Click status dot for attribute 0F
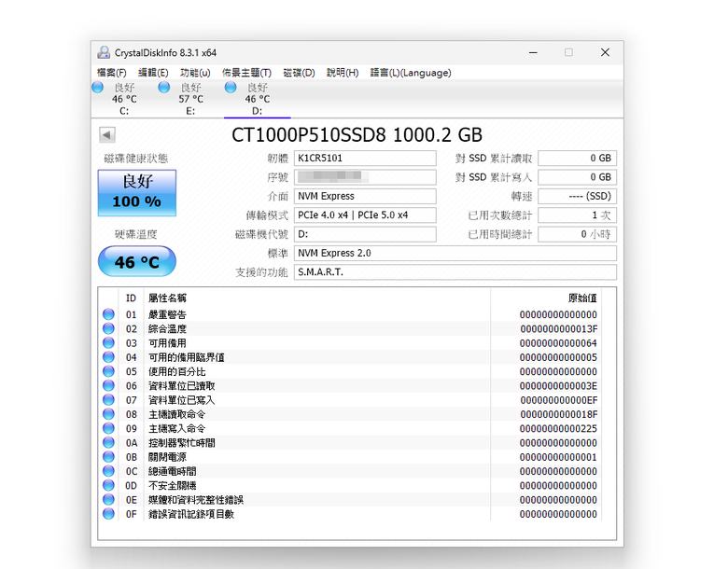The width and height of the screenshot is (728, 569). click(x=108, y=514)
